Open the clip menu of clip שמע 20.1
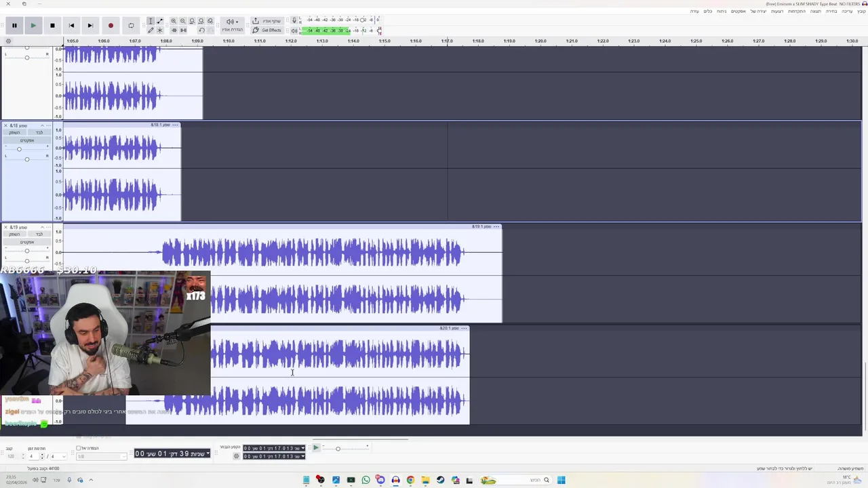868x488 pixels. (464, 328)
